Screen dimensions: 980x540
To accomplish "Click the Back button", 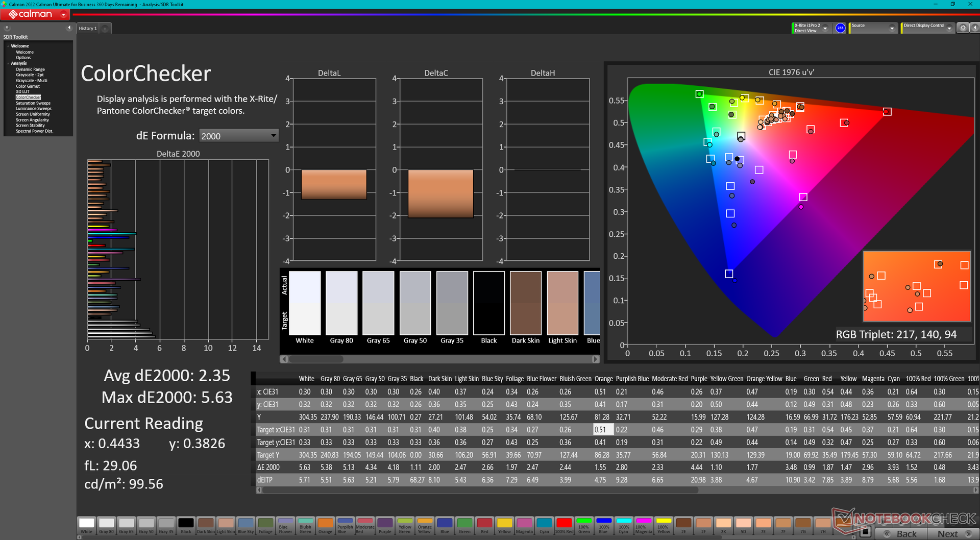I will [x=902, y=533].
